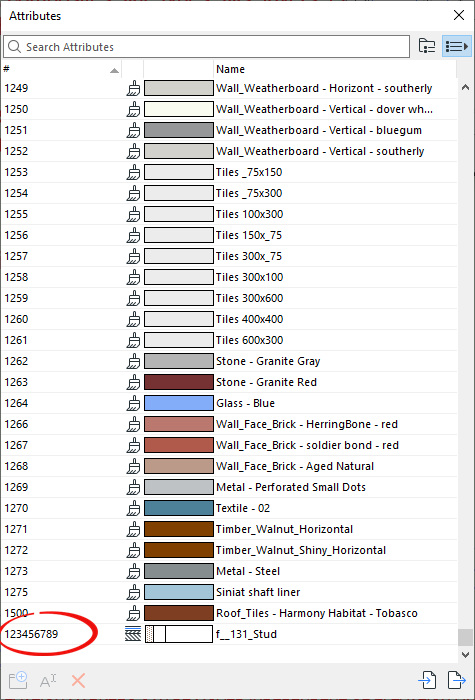Click the Import attributes icon

(427, 681)
